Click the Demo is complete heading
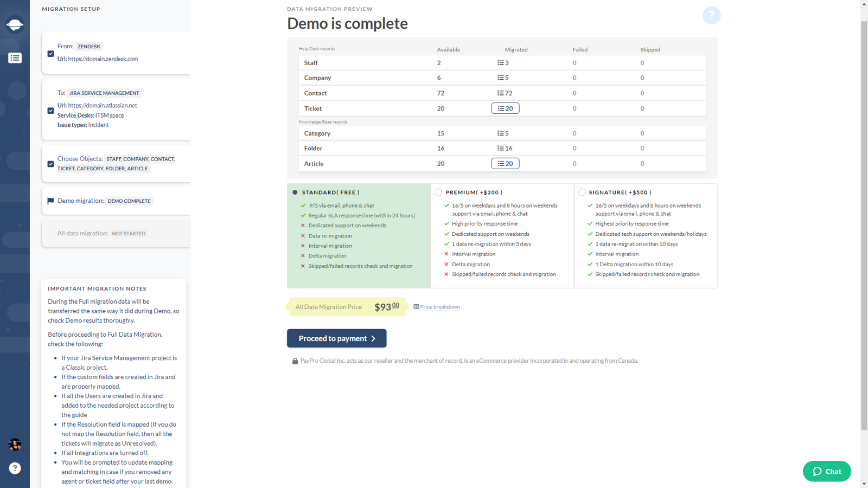 347,24
